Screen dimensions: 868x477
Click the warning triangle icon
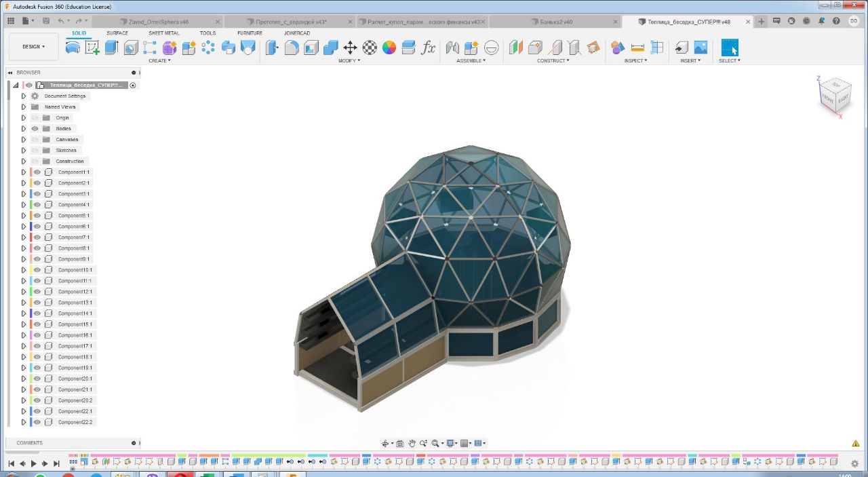pyautogui.click(x=856, y=443)
